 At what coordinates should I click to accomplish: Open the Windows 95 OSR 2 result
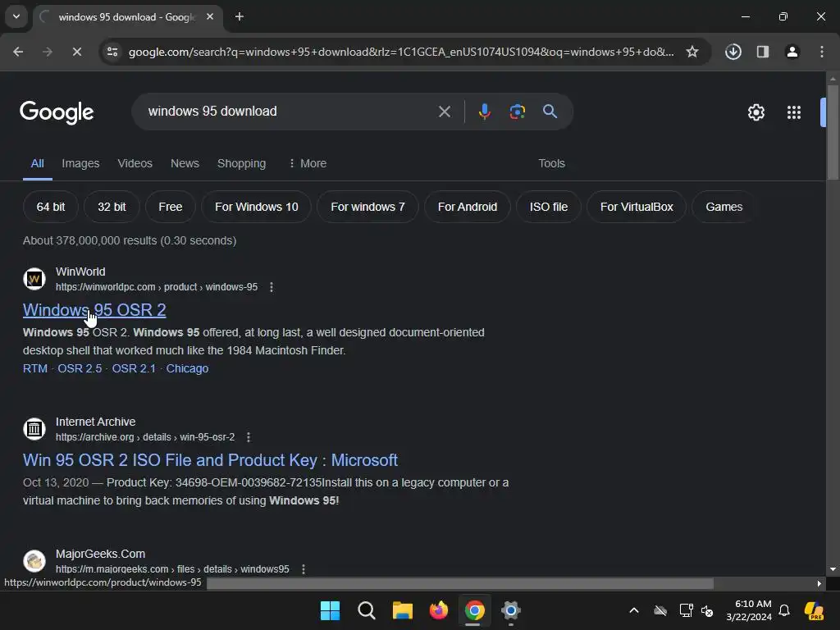[x=94, y=310]
